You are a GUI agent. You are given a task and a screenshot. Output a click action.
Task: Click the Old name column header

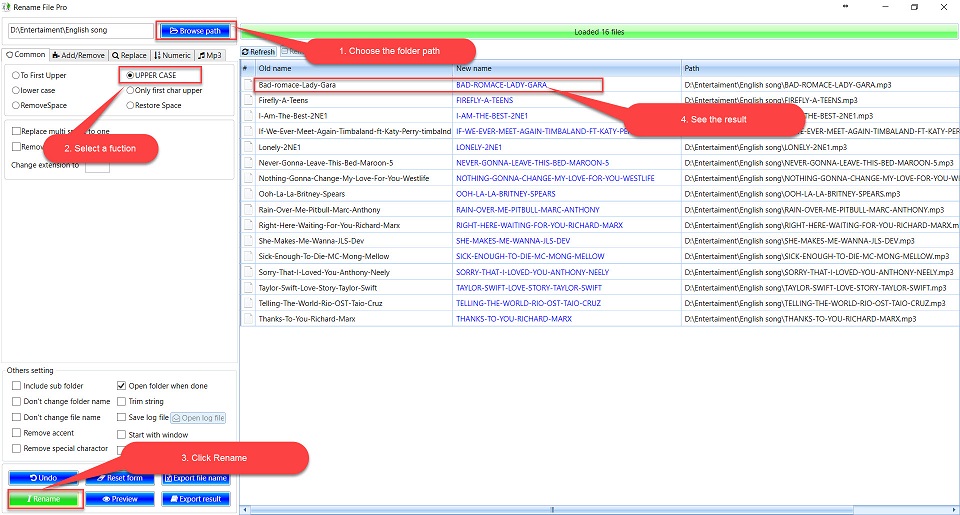click(353, 68)
